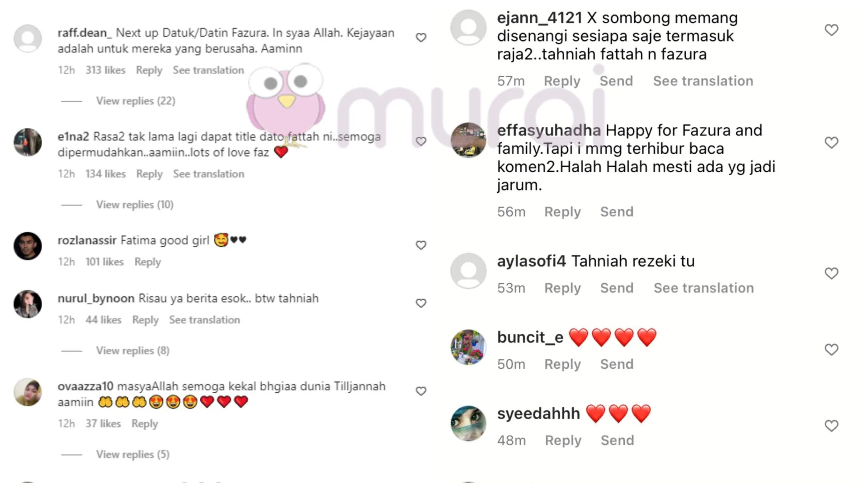Viewport: 868px width, 488px height.
Task: Expand View replies (22)
Action: pos(136,101)
